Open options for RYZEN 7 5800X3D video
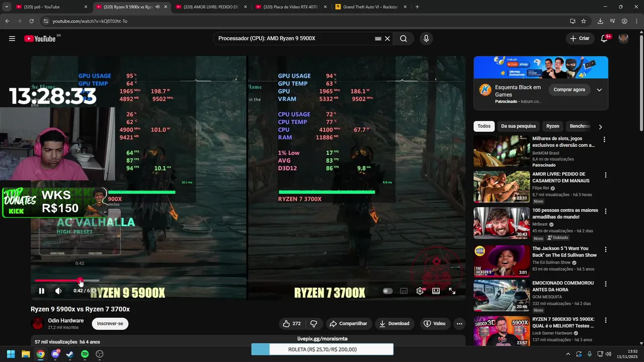644x362 pixels. [605, 320]
